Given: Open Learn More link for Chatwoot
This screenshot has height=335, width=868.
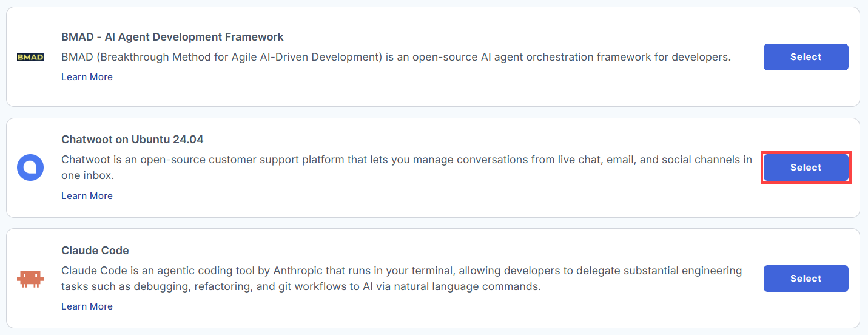Looking at the screenshot, I should [87, 196].
